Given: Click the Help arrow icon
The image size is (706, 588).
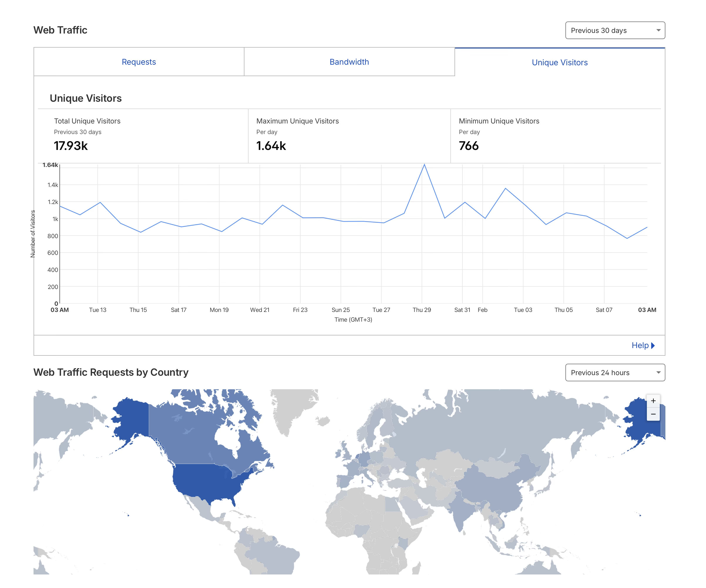Looking at the screenshot, I should [652, 345].
